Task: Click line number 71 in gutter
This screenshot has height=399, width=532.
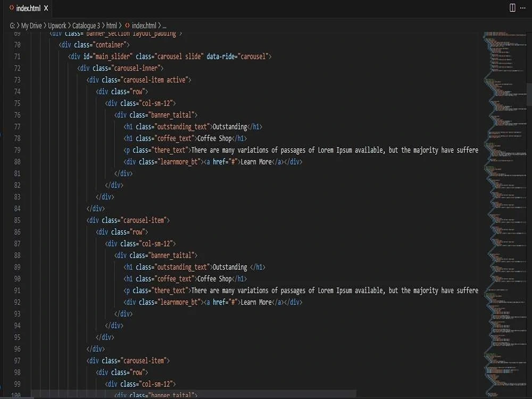Action: click(x=18, y=57)
